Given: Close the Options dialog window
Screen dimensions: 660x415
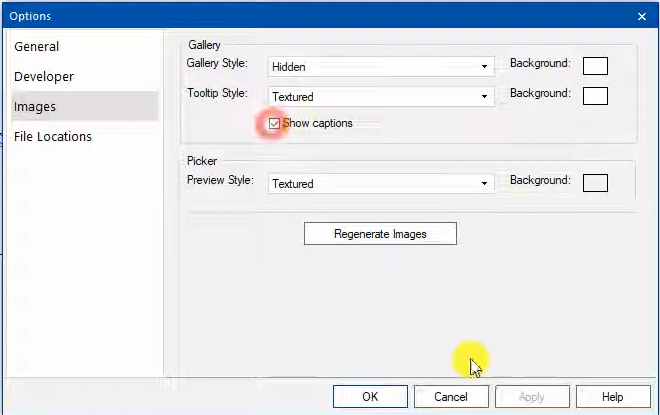Looking at the screenshot, I should point(641,16).
